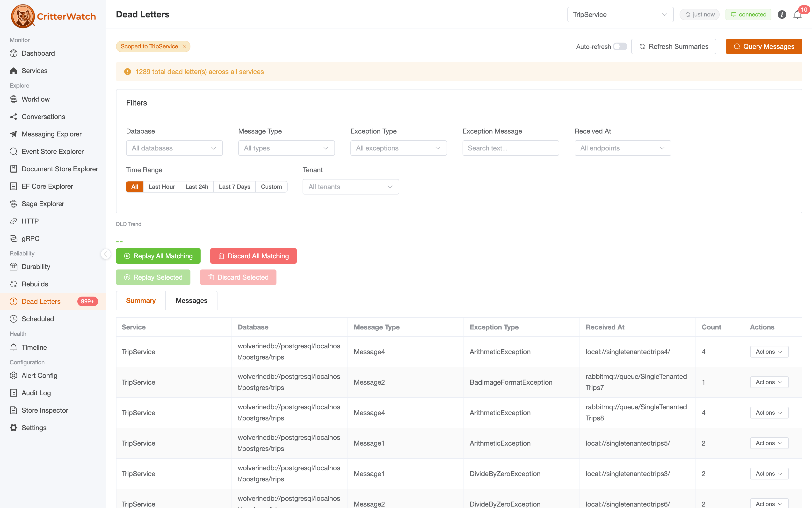The image size is (812, 508).
Task: Select the Last Hour time range
Action: coord(162,187)
